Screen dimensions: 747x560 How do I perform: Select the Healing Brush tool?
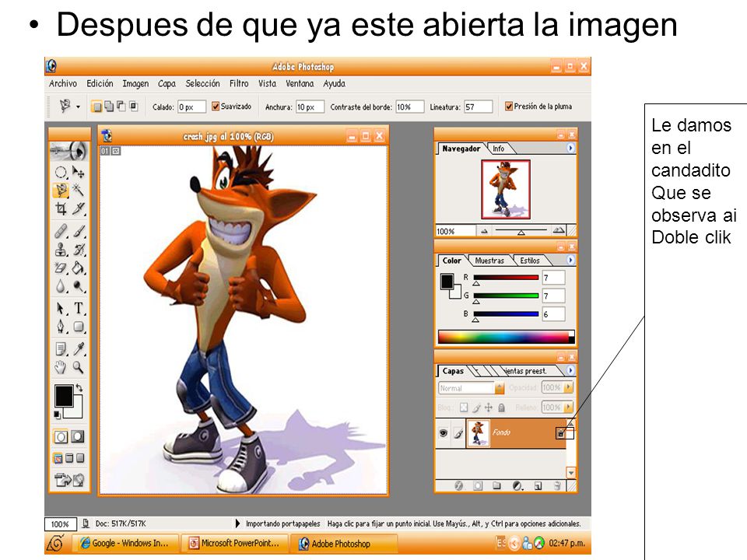(x=61, y=232)
